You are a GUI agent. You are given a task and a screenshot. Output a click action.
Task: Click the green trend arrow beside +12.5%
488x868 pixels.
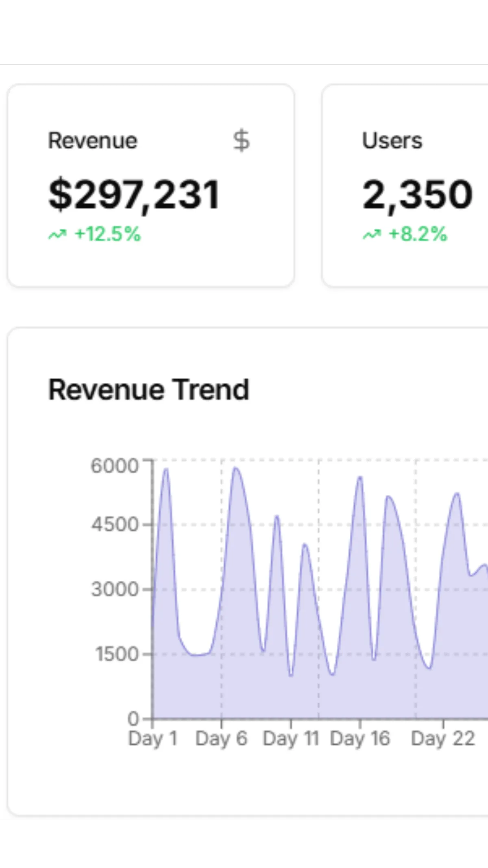point(57,234)
